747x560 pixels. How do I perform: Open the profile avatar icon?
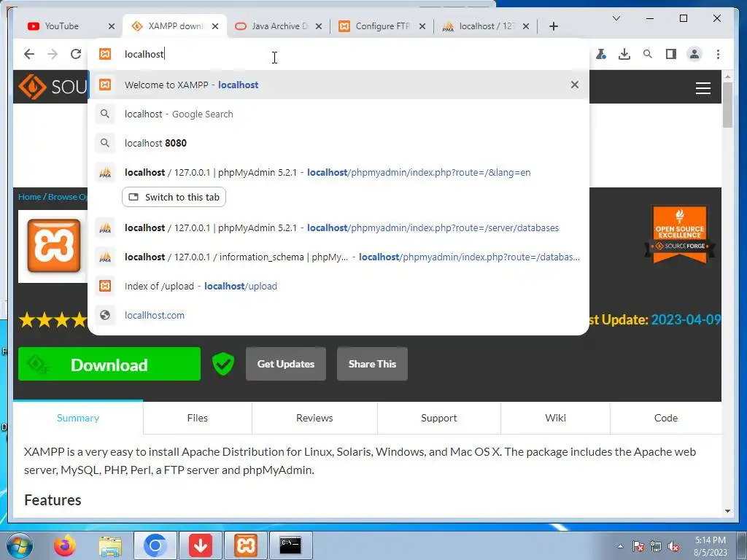[694, 54]
